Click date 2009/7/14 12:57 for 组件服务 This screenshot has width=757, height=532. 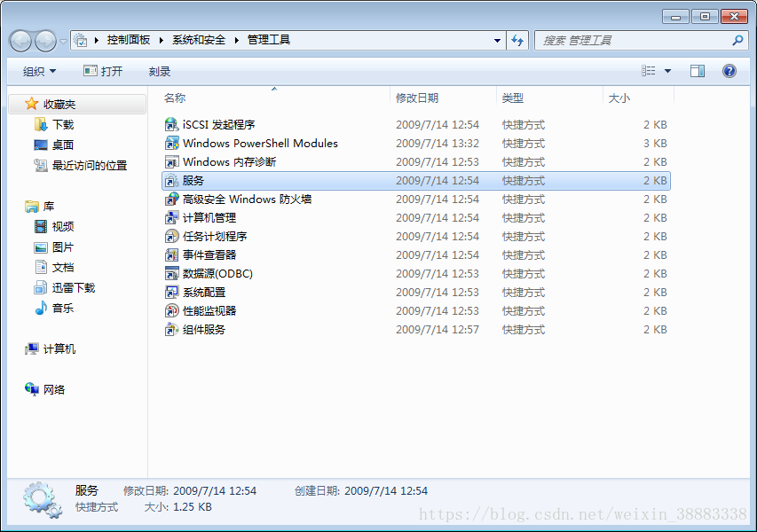(438, 330)
